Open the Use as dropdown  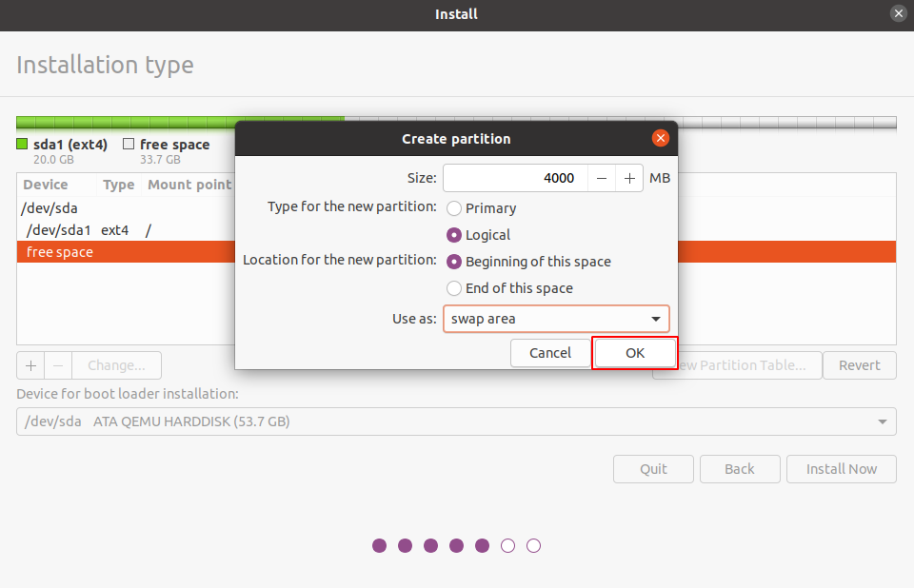click(556, 319)
